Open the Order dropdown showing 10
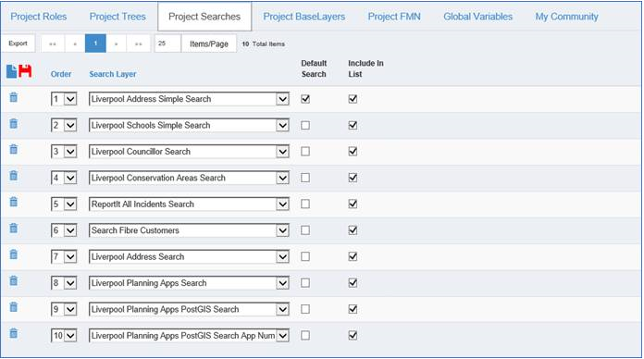This screenshot has height=359, width=644. tap(64, 336)
